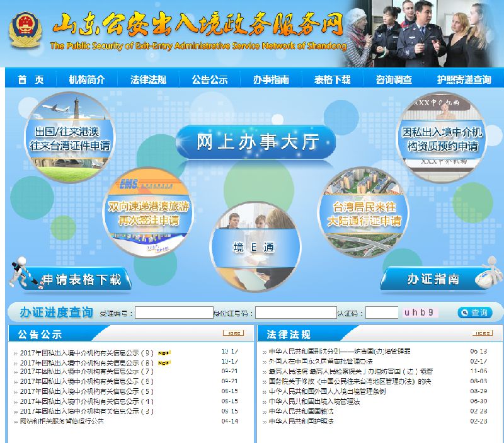Open 2017年因私出入境中介机构有关信息公示(5) notice
Screen dimensions: 504x443
coord(87,391)
